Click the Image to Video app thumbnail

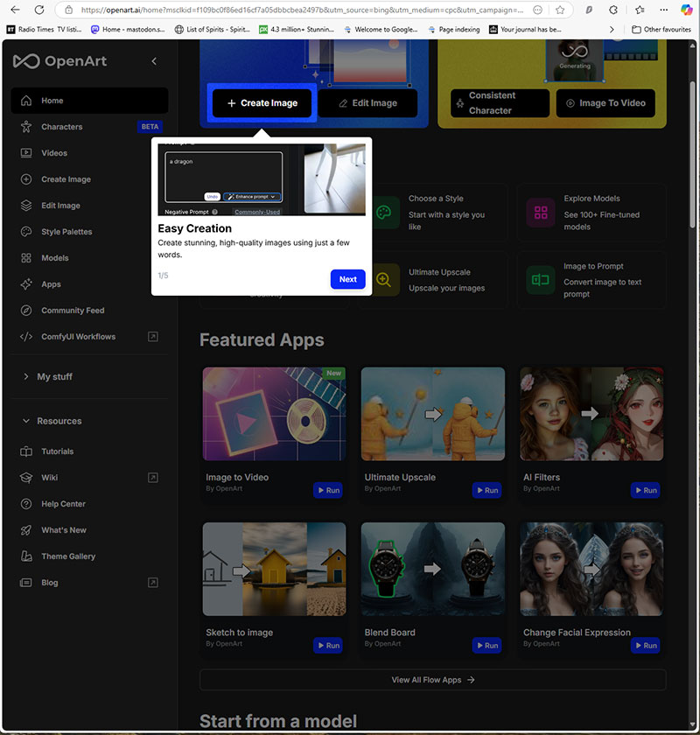pyautogui.click(x=273, y=414)
